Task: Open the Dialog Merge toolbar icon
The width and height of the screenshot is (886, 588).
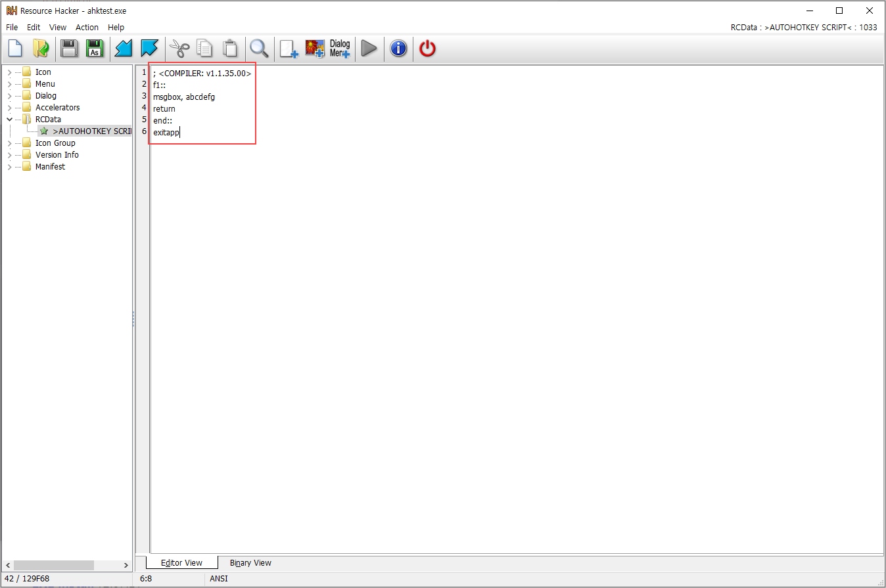Action: [x=340, y=49]
